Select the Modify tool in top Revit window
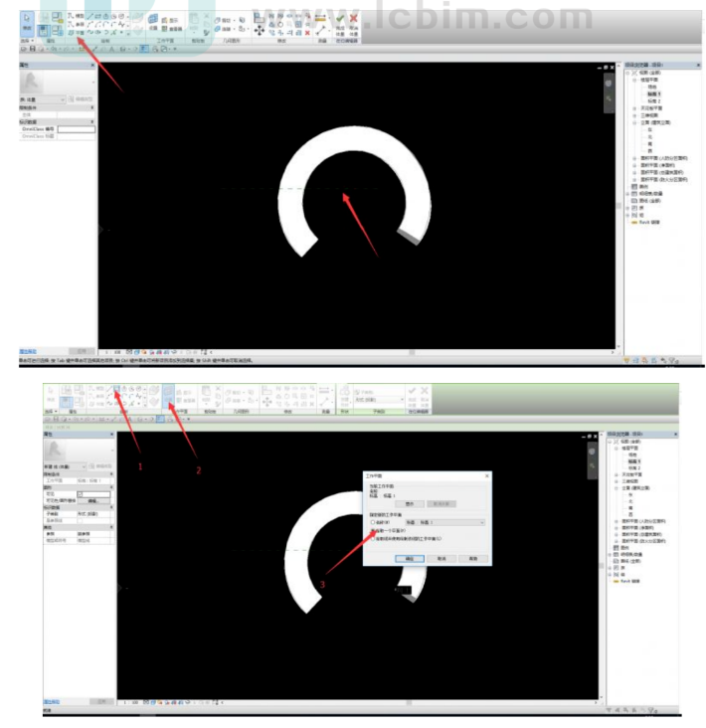 [x=27, y=22]
